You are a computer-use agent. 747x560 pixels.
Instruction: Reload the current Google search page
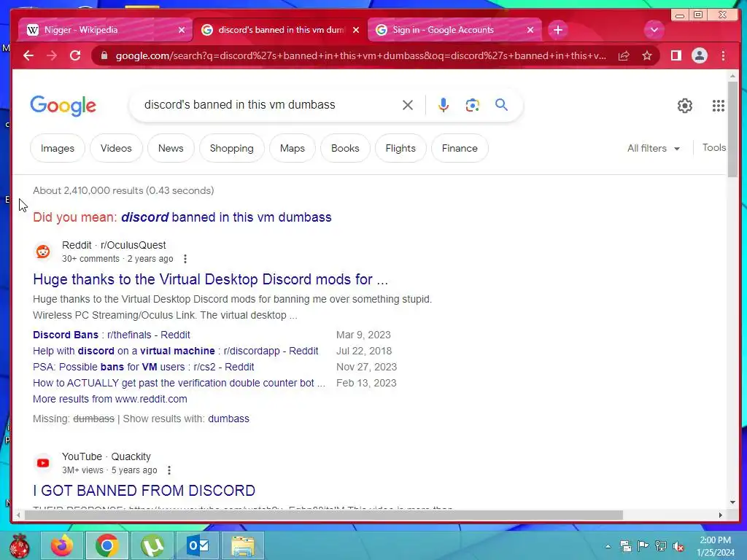75,55
